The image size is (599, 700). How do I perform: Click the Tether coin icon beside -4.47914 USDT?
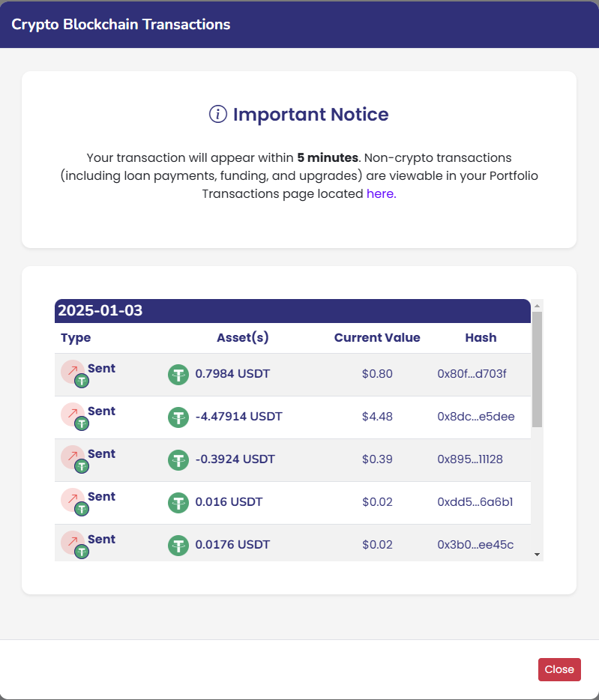click(178, 417)
